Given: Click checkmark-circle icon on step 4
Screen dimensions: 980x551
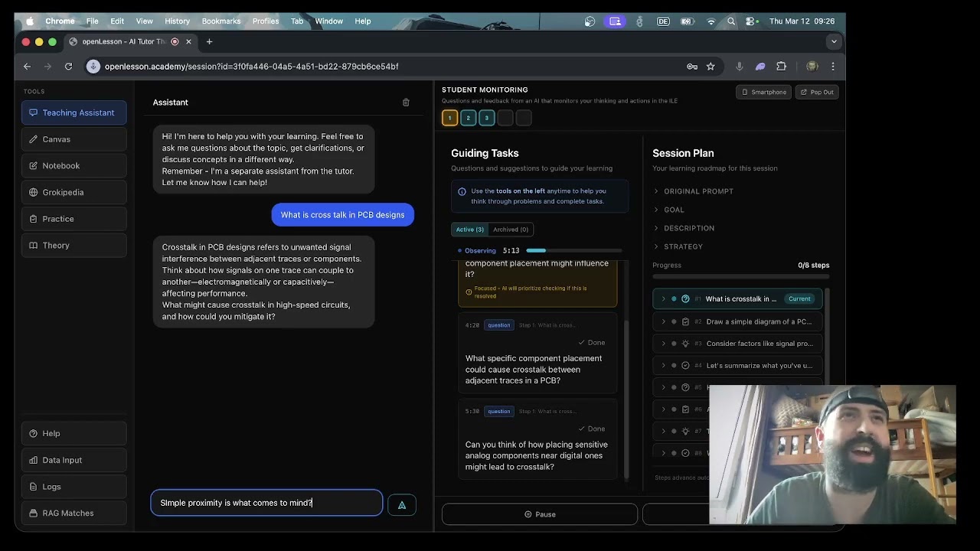Looking at the screenshot, I should tap(685, 366).
